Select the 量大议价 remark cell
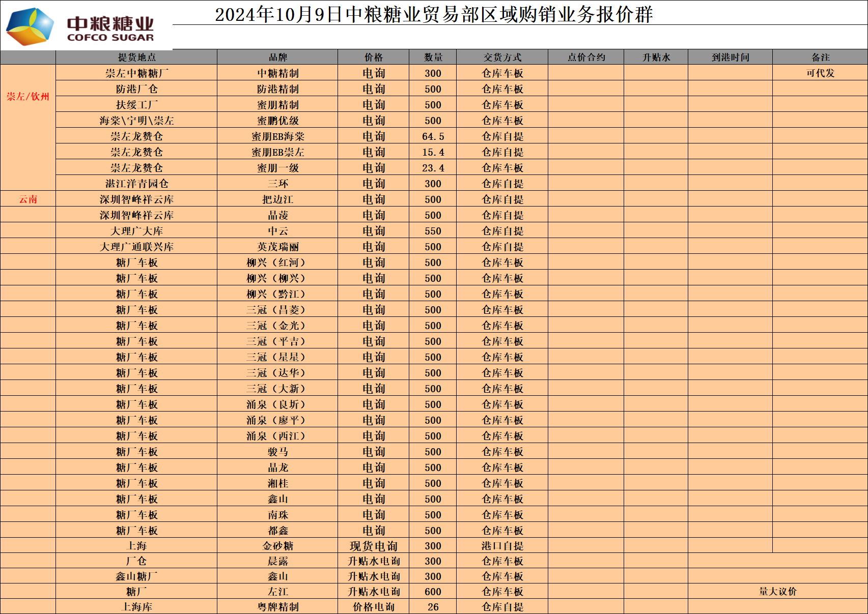868x614 pixels. pyautogui.click(x=777, y=592)
